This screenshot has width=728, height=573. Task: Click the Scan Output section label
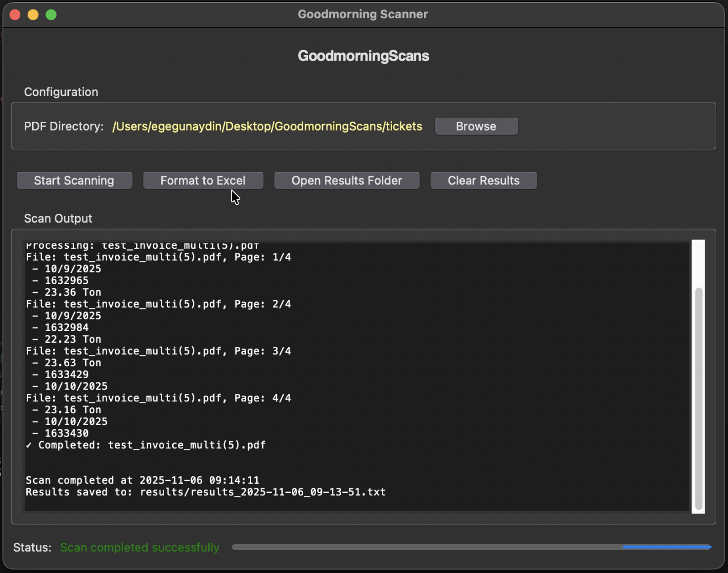click(x=58, y=218)
